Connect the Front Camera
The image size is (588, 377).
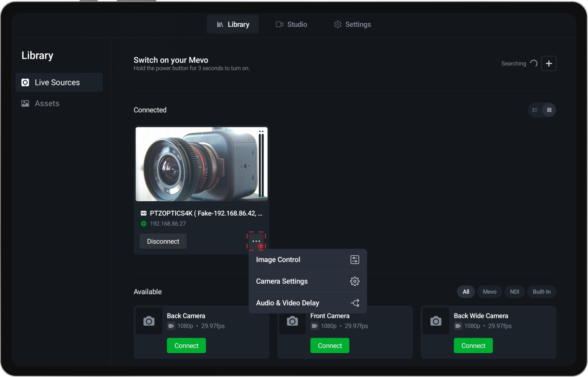330,345
